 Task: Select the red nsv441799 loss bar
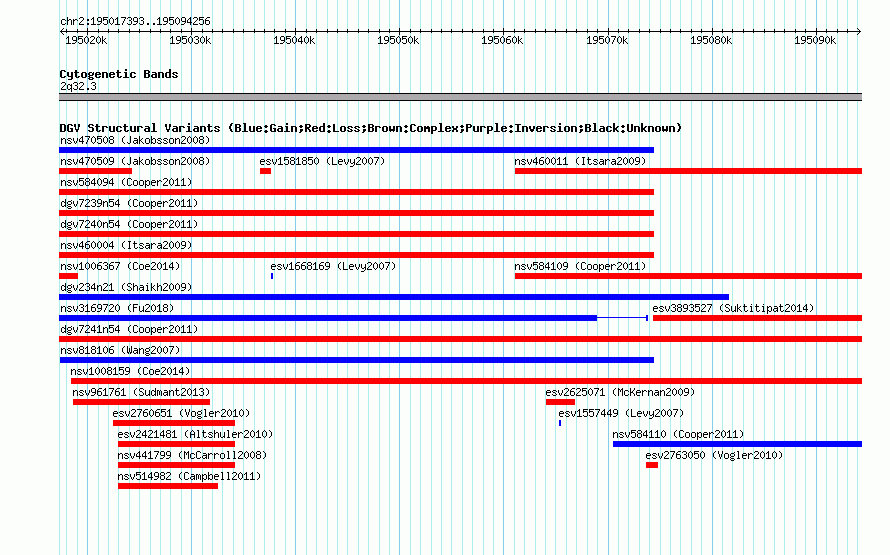[x=177, y=465]
